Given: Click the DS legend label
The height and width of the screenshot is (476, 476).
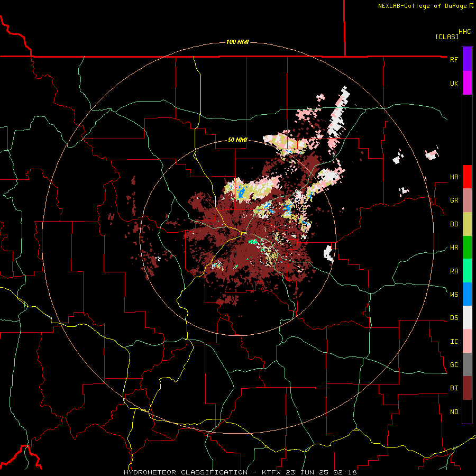Looking at the screenshot, I should [454, 318].
